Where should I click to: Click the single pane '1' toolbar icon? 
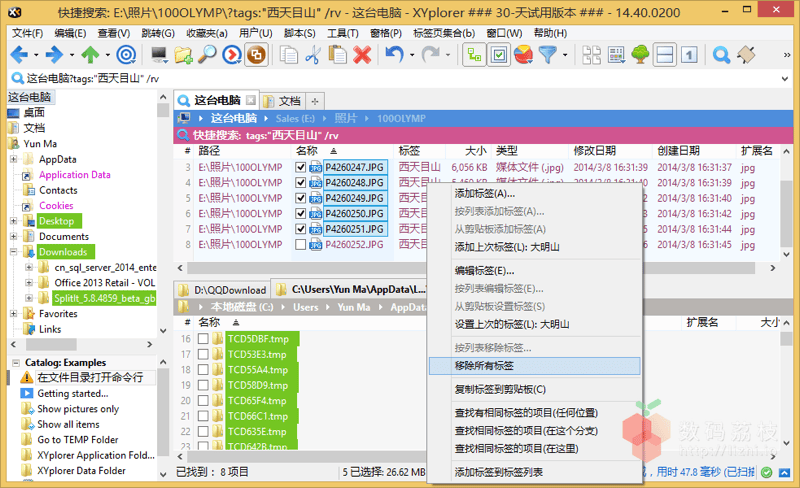[689, 55]
